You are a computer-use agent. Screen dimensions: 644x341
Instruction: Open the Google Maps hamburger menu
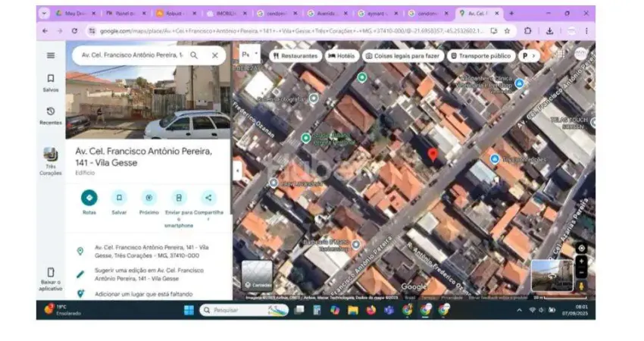coord(51,55)
